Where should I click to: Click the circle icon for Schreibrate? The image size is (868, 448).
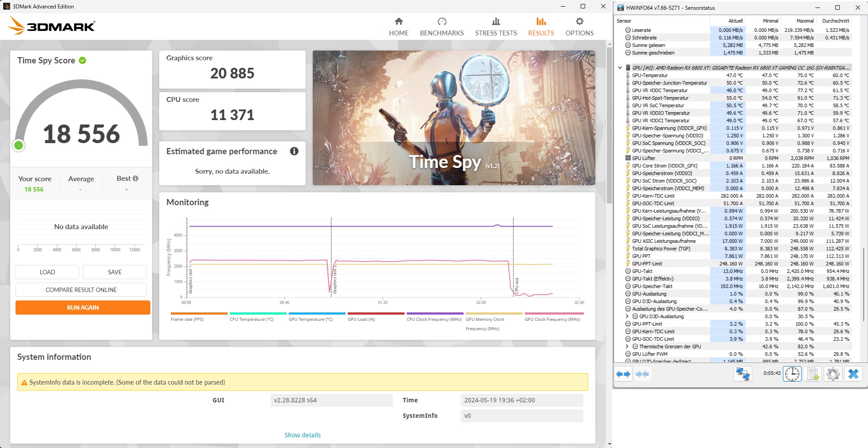pyautogui.click(x=628, y=38)
